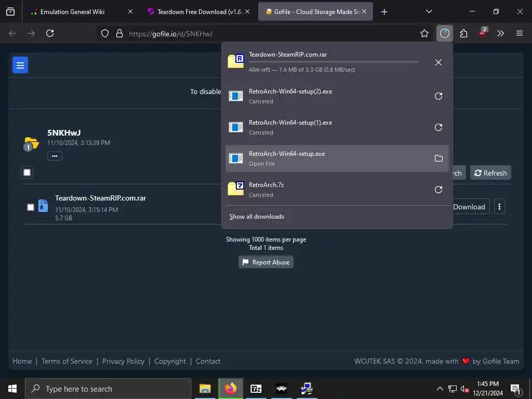Show RetroArch-Win64-setup.exe in folder
532x399 pixels.
tap(438, 158)
